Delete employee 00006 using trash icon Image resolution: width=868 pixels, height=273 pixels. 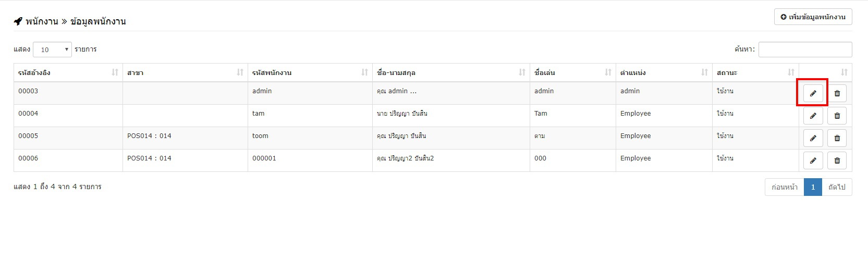point(837,160)
